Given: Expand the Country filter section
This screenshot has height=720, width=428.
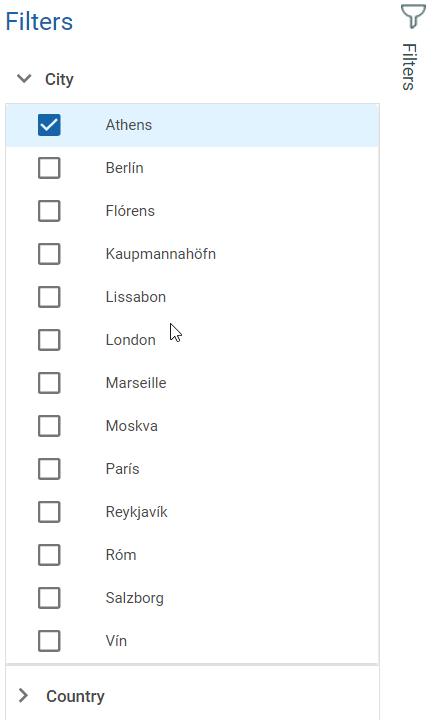Looking at the screenshot, I should (x=23, y=696).
